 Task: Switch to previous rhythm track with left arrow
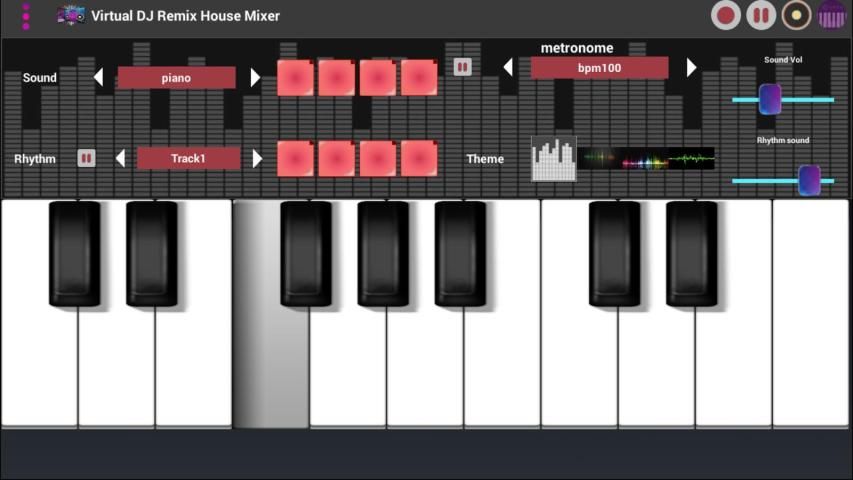pos(120,158)
